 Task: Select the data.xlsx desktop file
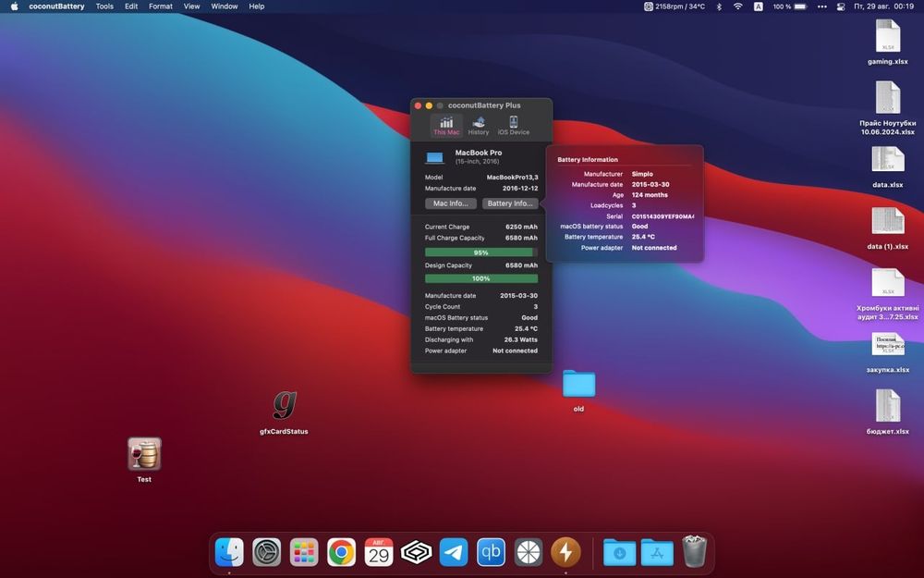[888, 166]
